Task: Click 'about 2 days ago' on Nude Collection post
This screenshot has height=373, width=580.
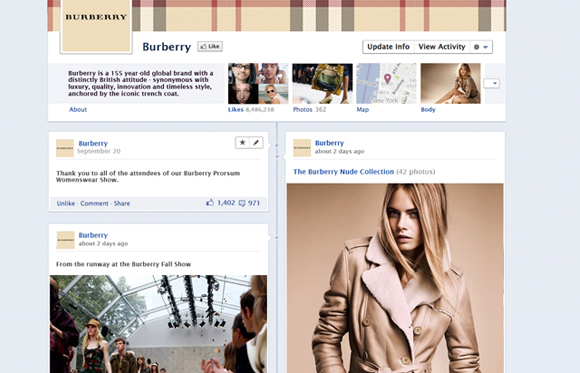Action: [x=340, y=151]
